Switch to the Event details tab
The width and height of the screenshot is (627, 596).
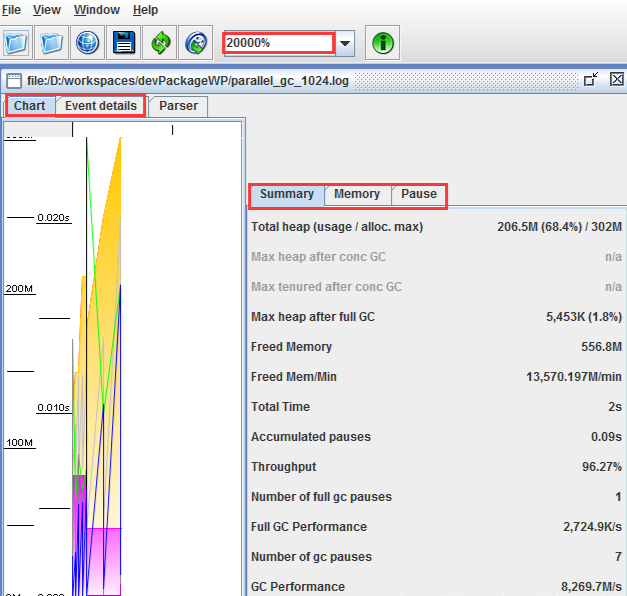(x=101, y=106)
